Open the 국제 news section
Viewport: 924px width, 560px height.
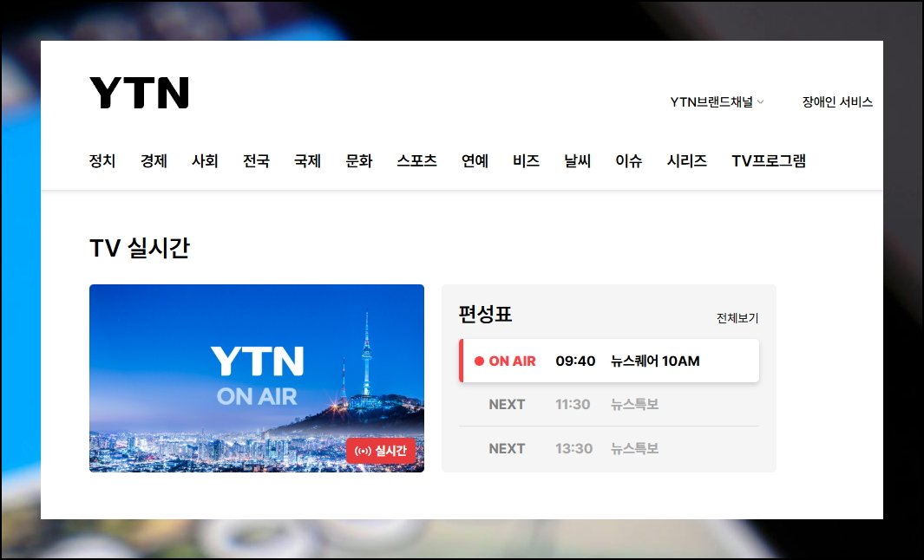pyautogui.click(x=308, y=160)
